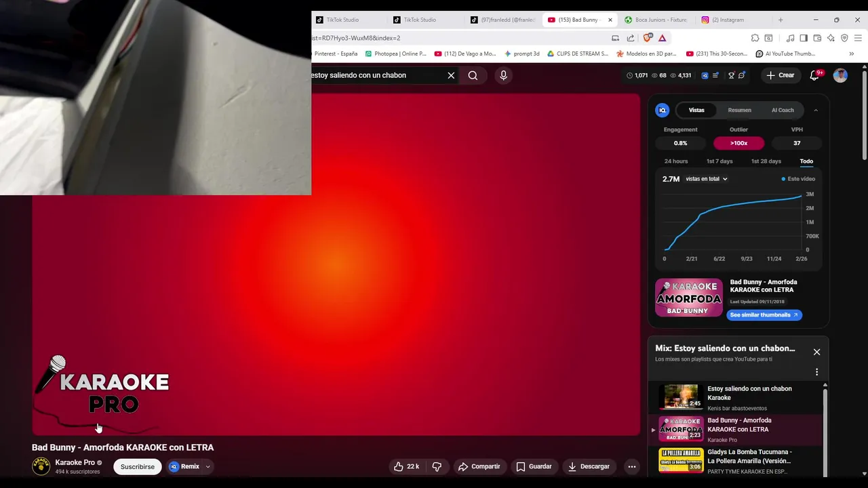Switch to the franledd TikTok tab
The width and height of the screenshot is (868, 488).
tap(503, 20)
